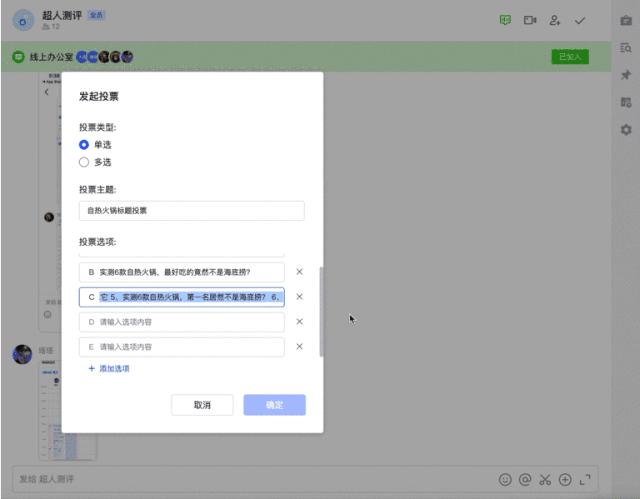Image resolution: width=640 pixels, height=499 pixels.
Task: Expand the chat input box
Action: tap(586, 479)
